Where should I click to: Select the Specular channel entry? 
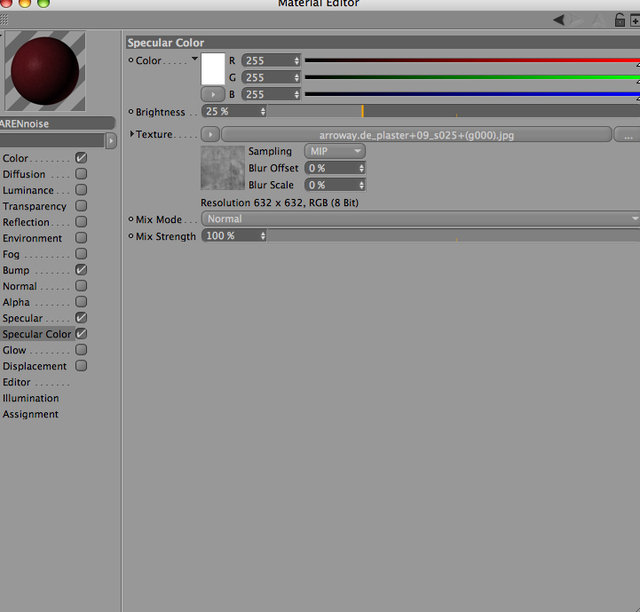[22, 318]
